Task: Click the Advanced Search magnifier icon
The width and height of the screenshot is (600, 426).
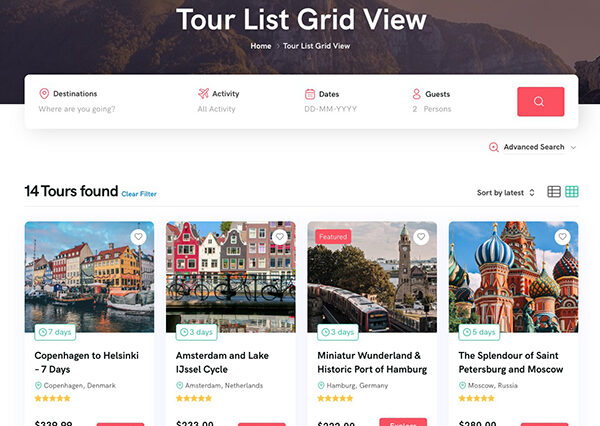Action: (x=494, y=147)
